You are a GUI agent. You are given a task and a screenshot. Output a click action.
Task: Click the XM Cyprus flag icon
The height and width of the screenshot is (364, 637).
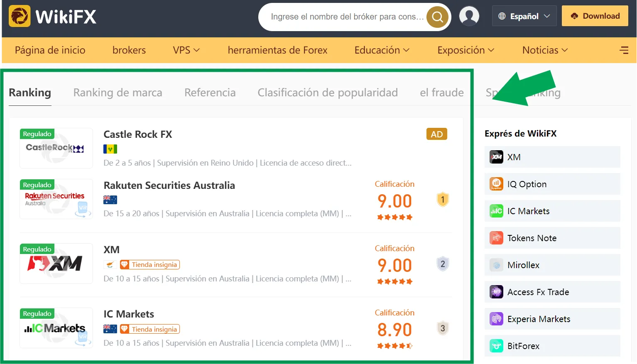point(110,264)
